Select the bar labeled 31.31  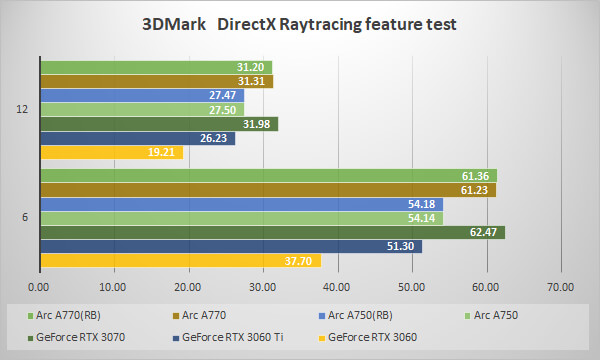coord(157,81)
